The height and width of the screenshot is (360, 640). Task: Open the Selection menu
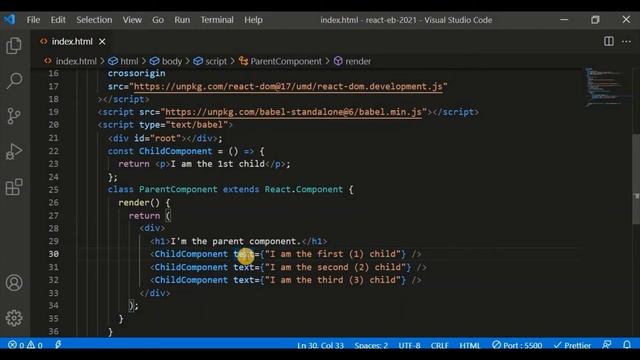94,20
